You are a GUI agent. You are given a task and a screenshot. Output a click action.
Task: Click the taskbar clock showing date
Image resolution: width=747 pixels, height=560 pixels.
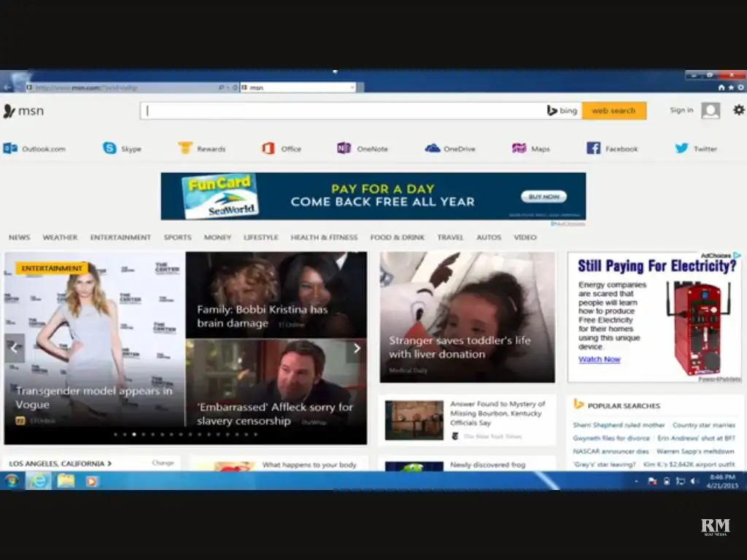coord(722,481)
